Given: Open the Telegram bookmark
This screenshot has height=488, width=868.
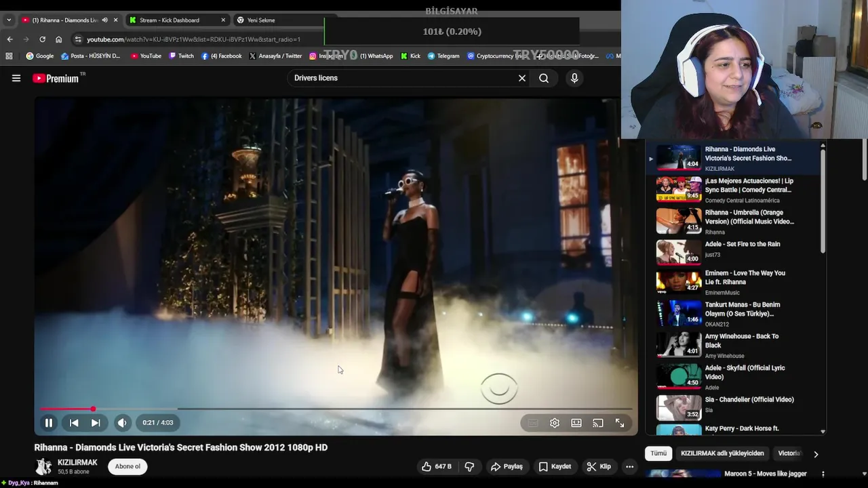Looking at the screenshot, I should [443, 56].
